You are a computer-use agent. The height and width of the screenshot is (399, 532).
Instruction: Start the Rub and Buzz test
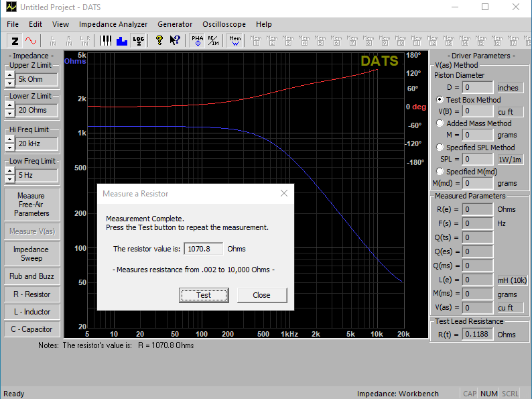pos(31,276)
